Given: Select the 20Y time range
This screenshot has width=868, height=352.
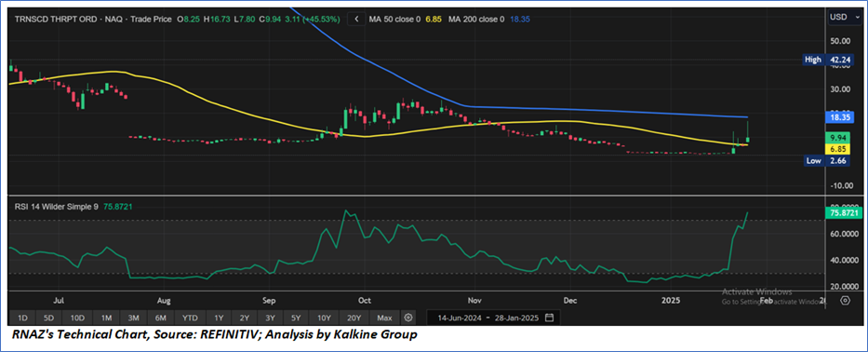Looking at the screenshot, I should point(354,318).
